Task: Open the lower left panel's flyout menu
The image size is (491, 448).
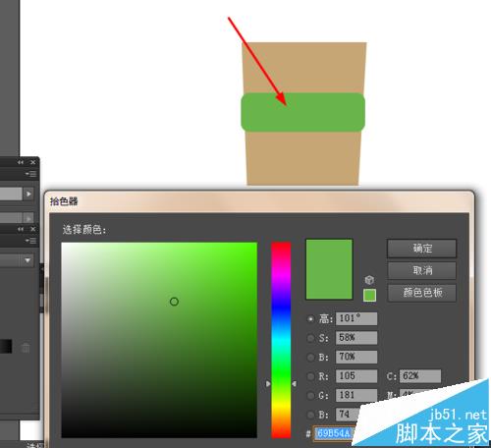Action: tap(31, 241)
